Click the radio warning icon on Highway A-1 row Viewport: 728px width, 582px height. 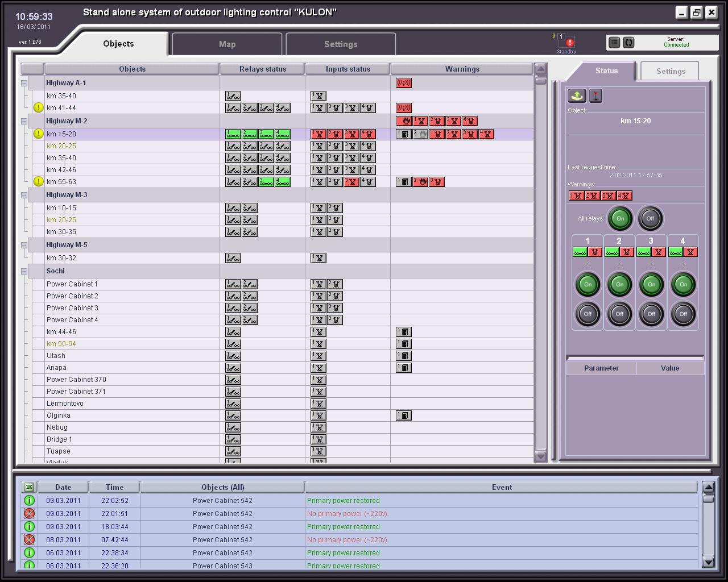coord(404,82)
